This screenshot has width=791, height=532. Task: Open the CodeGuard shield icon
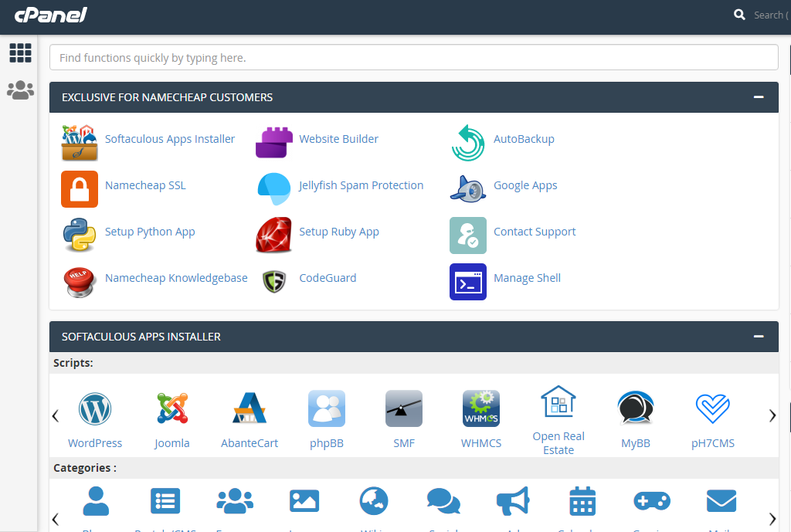click(x=274, y=281)
